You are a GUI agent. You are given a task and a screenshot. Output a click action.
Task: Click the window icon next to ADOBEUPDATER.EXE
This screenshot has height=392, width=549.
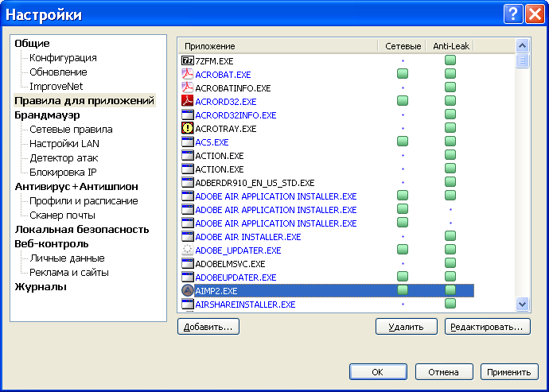click(187, 278)
